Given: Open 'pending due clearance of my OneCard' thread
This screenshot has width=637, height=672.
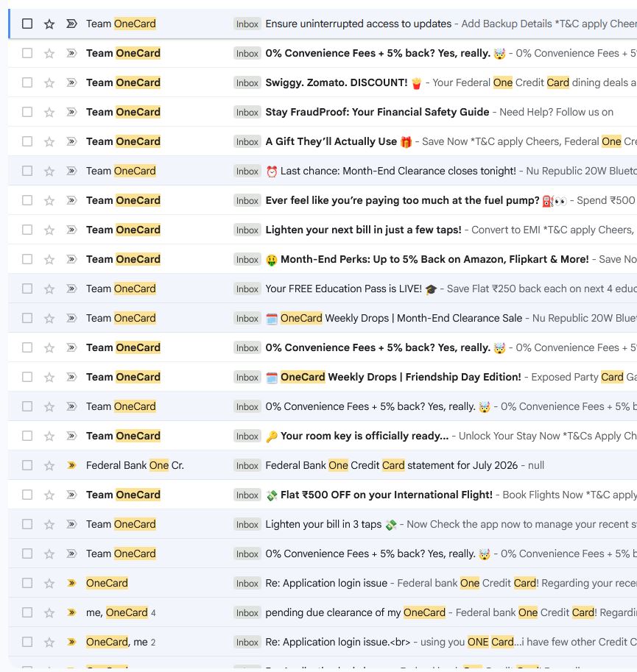Looking at the screenshot, I should 356,612.
